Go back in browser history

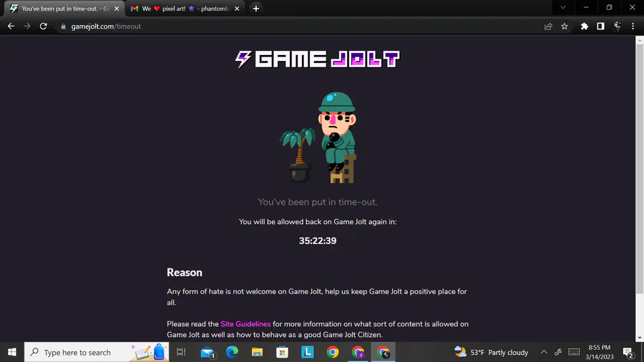click(11, 26)
